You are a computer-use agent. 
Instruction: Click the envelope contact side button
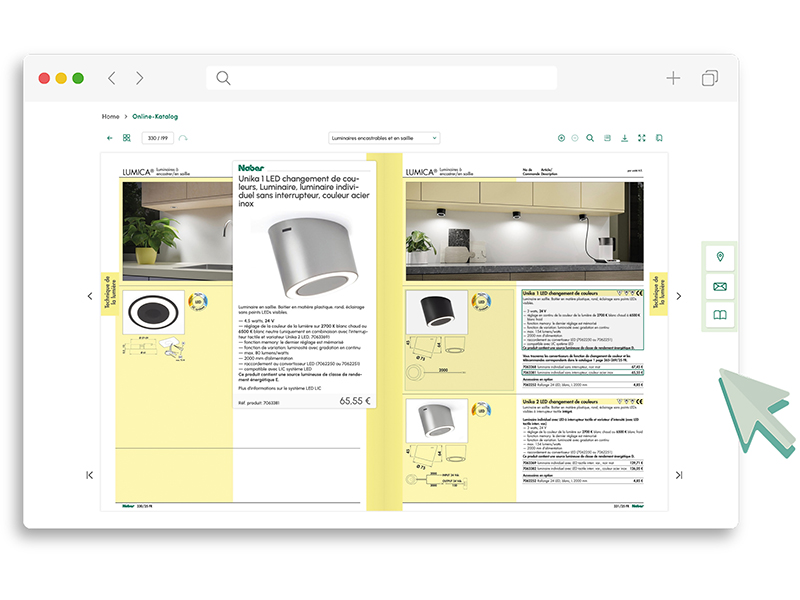pyautogui.click(x=720, y=286)
